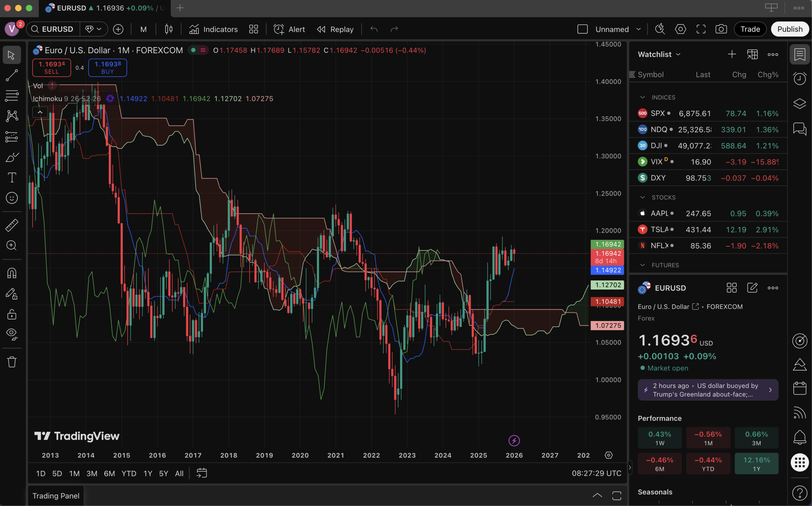The image size is (812, 506).
Task: Open the Alerts panel clock icon
Action: click(799, 79)
